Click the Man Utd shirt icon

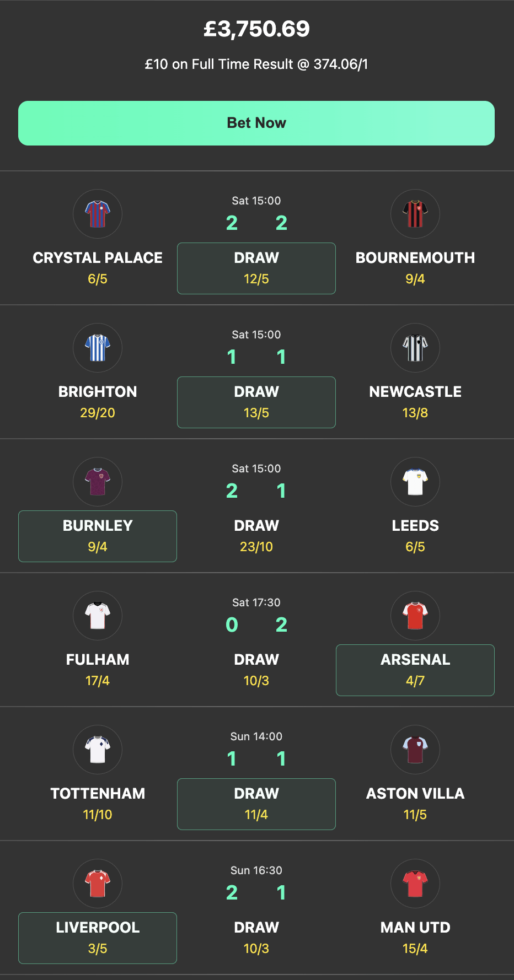pos(415,884)
